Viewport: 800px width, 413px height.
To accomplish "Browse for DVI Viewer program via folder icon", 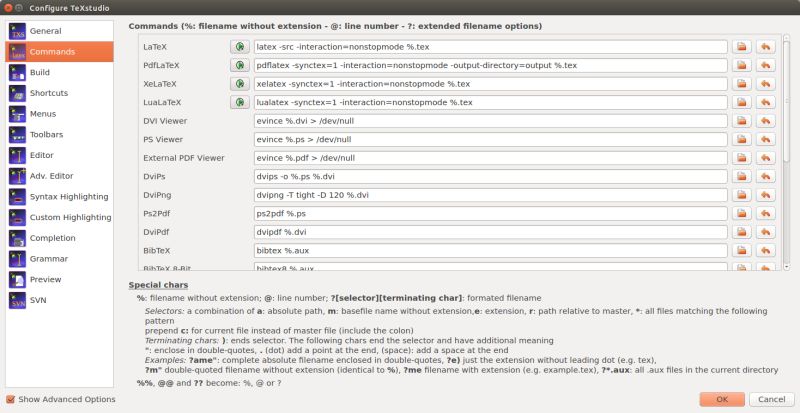I will point(742,121).
